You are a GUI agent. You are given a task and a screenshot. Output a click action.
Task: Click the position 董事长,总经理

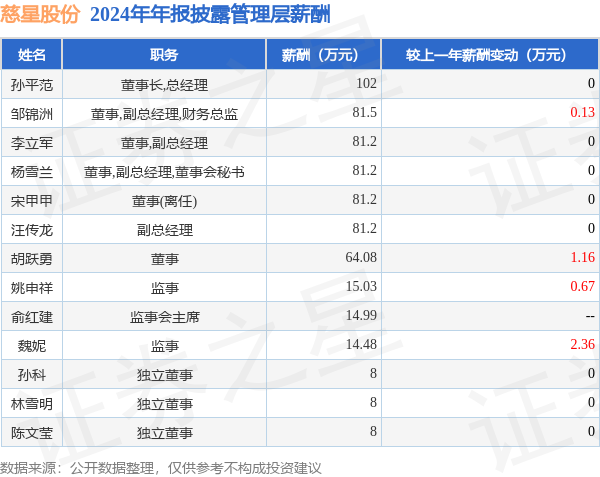164,85
